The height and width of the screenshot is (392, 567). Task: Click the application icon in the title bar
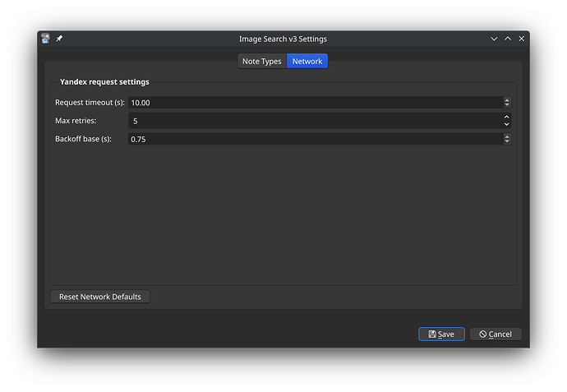pos(46,39)
